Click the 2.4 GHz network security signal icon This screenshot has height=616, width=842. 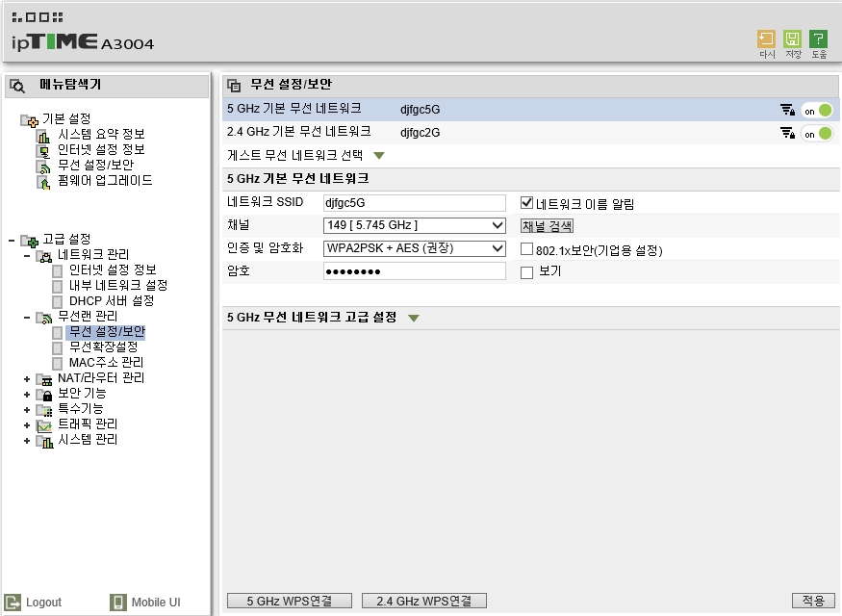click(787, 133)
